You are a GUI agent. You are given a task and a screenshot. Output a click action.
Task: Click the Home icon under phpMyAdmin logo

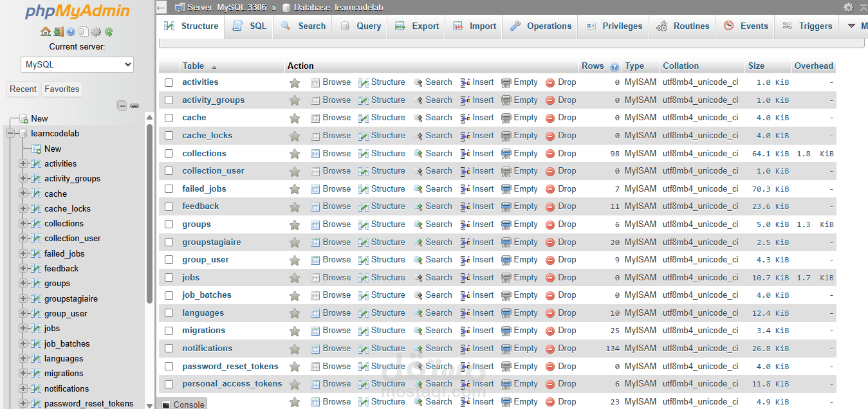45,32
